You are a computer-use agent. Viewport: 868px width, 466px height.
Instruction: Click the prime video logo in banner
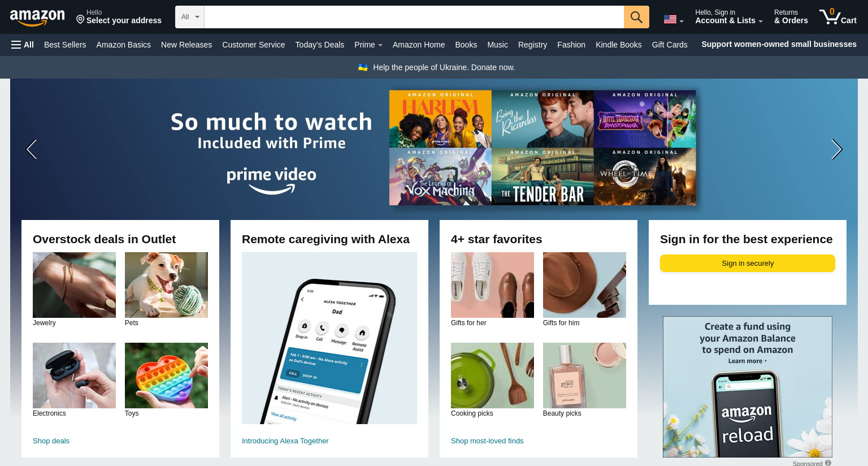271,181
